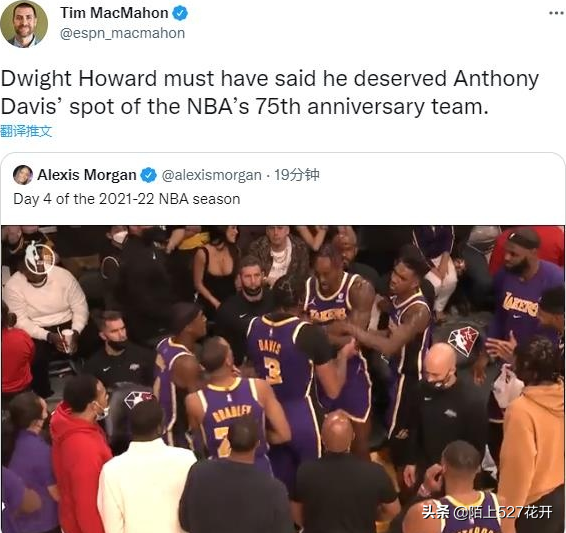566x533 pixels.
Task: Click the NBA logo watermark on the video
Action: pos(39,258)
